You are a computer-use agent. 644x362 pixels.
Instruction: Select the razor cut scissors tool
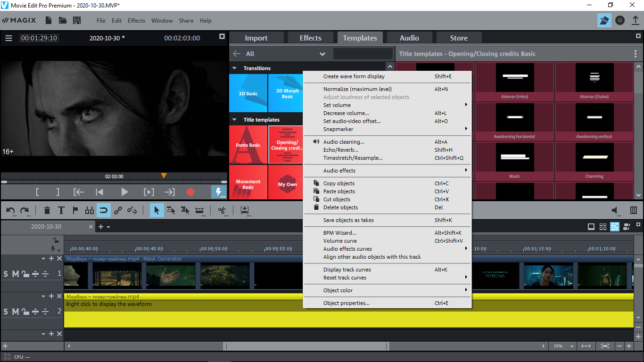(221, 211)
